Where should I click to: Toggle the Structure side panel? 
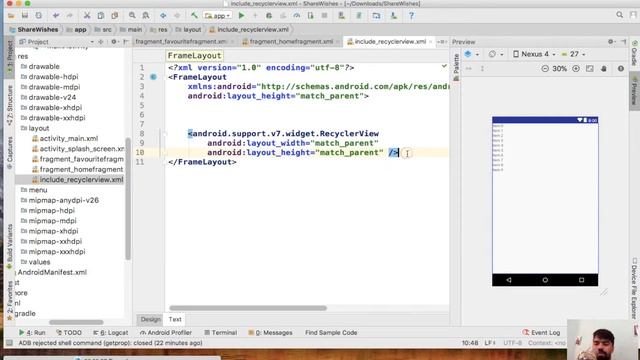point(10,105)
